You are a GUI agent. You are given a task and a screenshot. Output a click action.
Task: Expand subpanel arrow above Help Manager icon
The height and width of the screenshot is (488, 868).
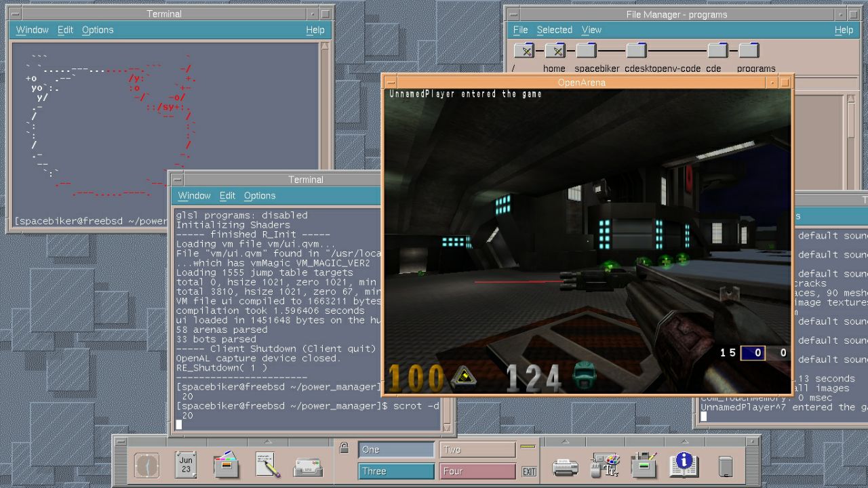point(684,442)
